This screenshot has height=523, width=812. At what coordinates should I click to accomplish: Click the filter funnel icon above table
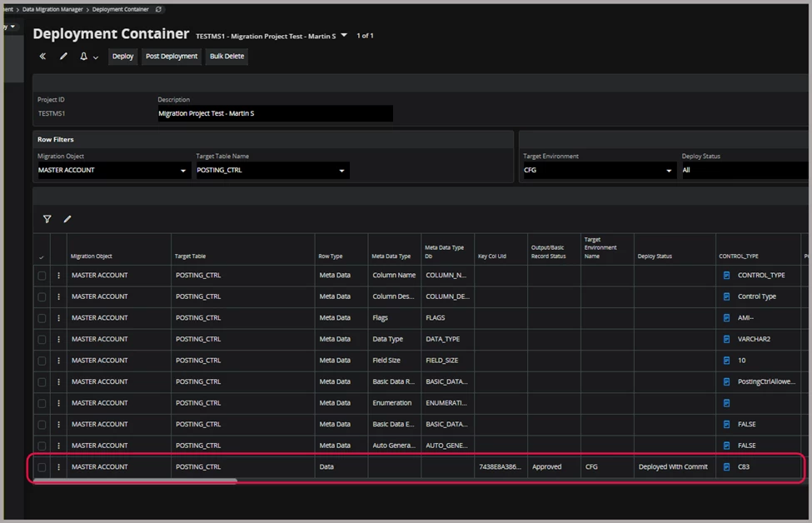point(47,219)
